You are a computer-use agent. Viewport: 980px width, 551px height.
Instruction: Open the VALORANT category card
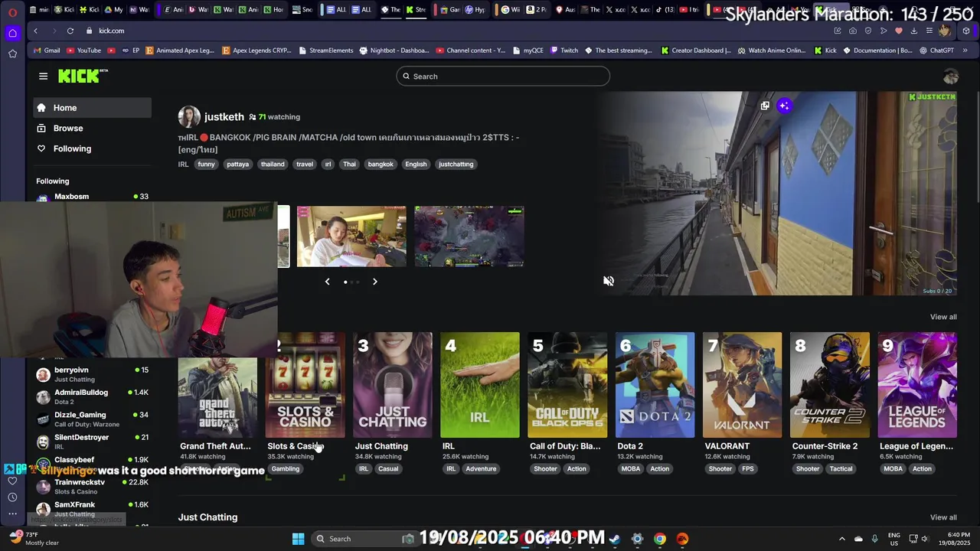coord(743,385)
